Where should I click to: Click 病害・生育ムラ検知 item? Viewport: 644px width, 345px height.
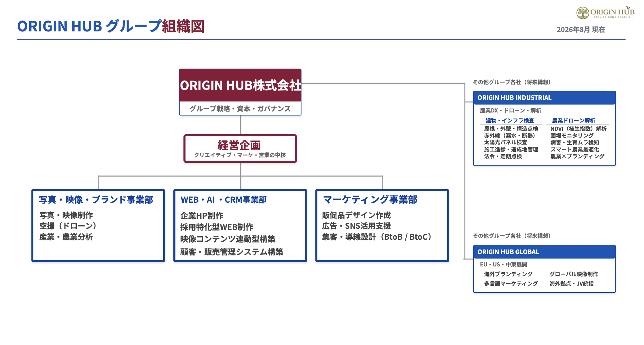coord(575,143)
